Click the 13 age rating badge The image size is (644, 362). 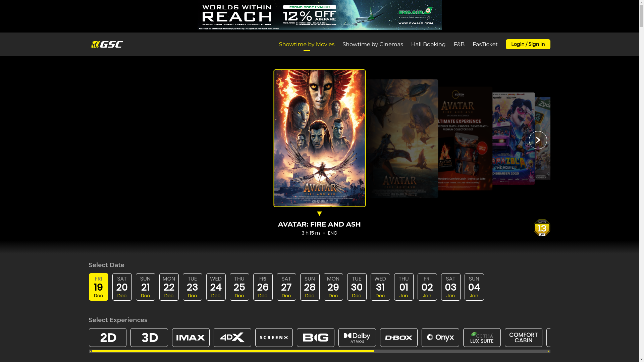[x=542, y=228]
